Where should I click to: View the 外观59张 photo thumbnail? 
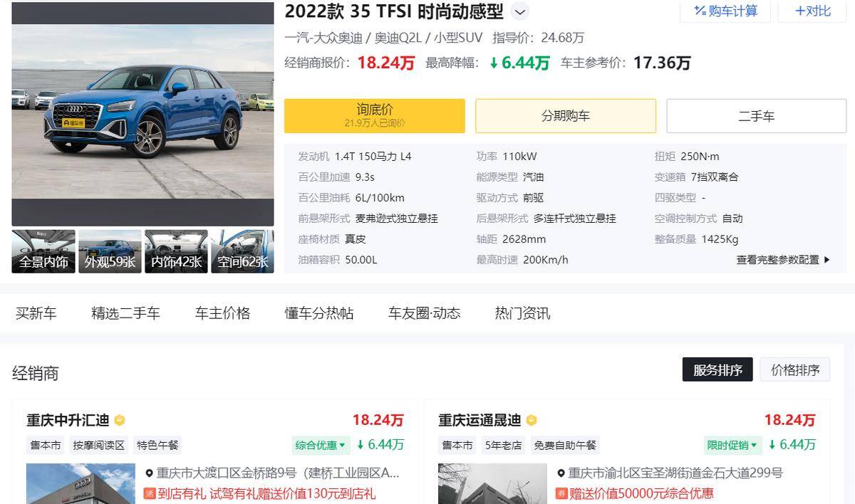(110, 251)
